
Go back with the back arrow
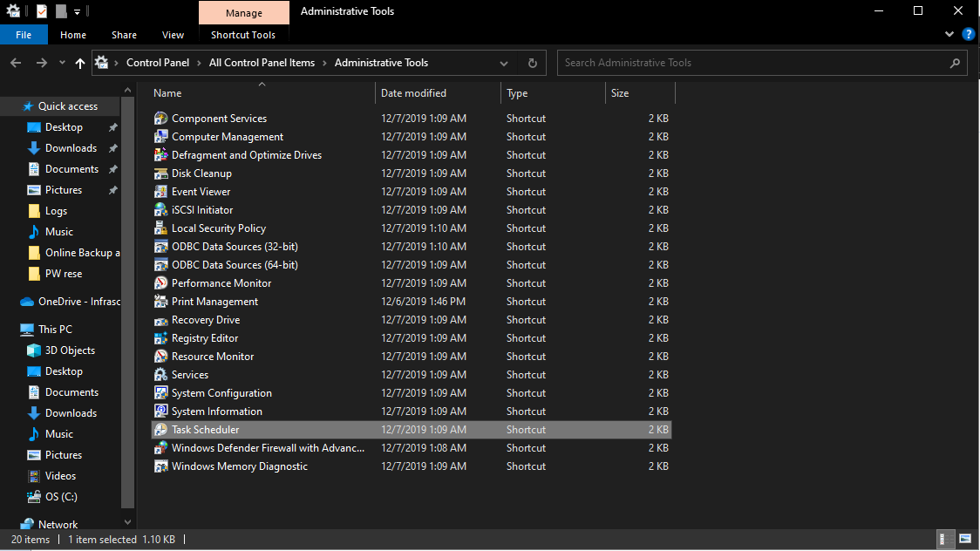tap(17, 63)
